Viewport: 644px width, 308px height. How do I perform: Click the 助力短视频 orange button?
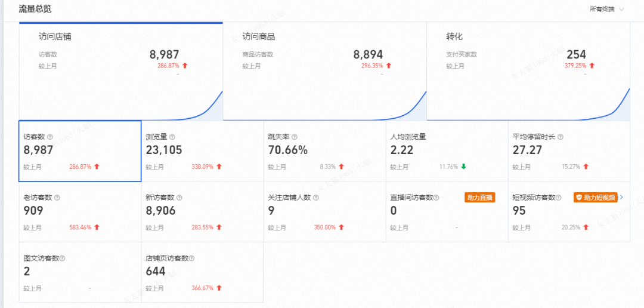[596, 198]
